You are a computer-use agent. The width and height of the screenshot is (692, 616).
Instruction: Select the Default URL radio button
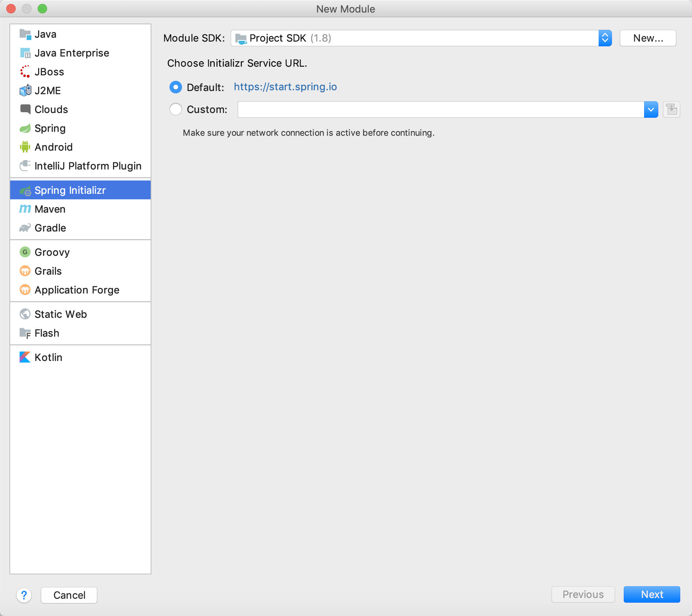click(x=176, y=87)
